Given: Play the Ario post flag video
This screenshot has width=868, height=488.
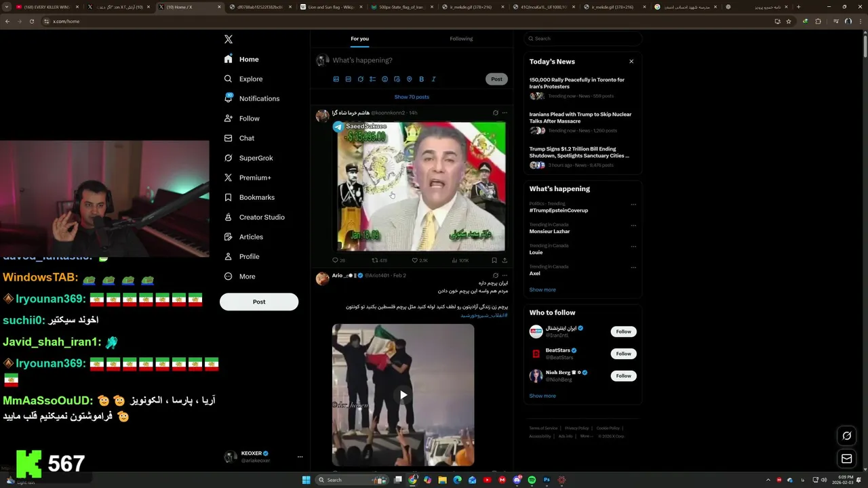Looking at the screenshot, I should [x=403, y=395].
